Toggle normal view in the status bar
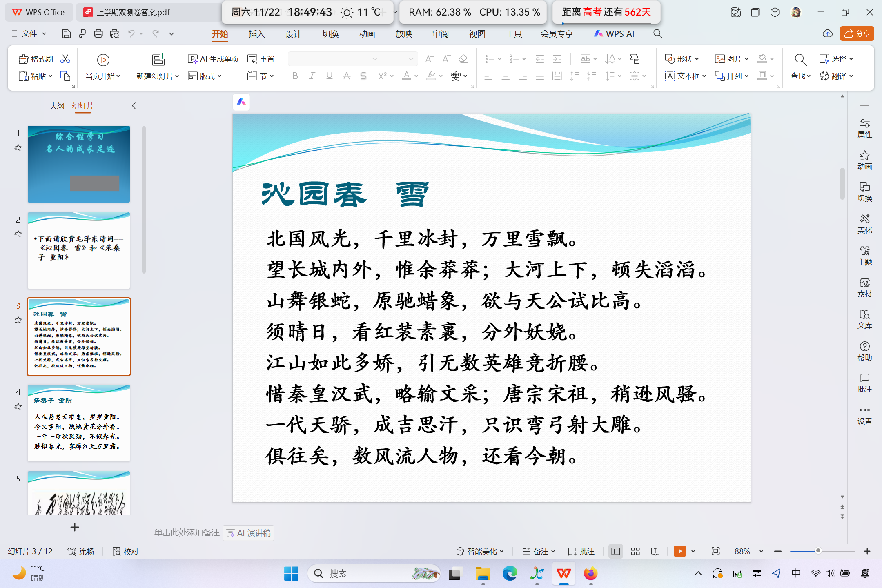The height and width of the screenshot is (588, 882). click(x=616, y=551)
